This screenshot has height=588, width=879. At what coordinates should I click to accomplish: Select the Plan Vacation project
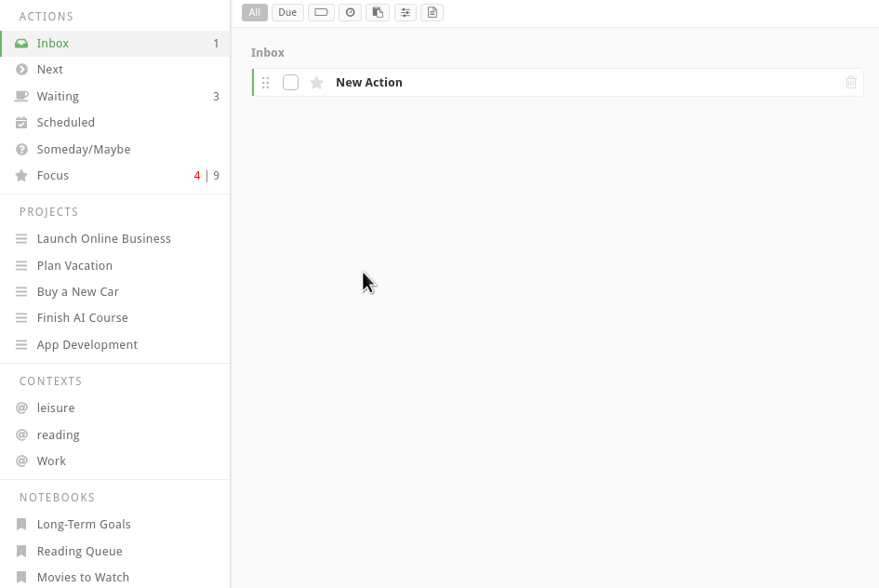pos(74,266)
